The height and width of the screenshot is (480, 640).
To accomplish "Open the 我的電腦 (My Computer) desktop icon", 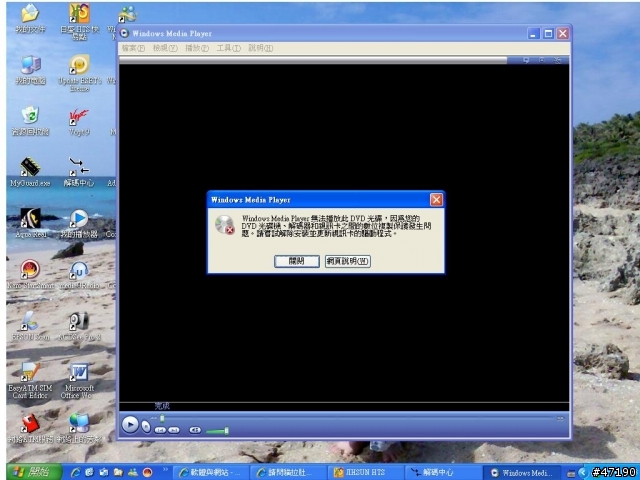I will 30,70.
